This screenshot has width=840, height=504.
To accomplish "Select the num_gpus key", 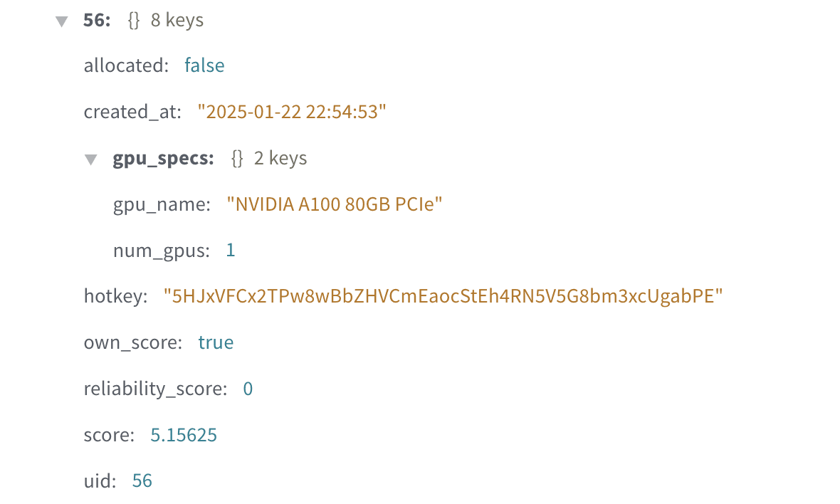I will pos(162,251).
